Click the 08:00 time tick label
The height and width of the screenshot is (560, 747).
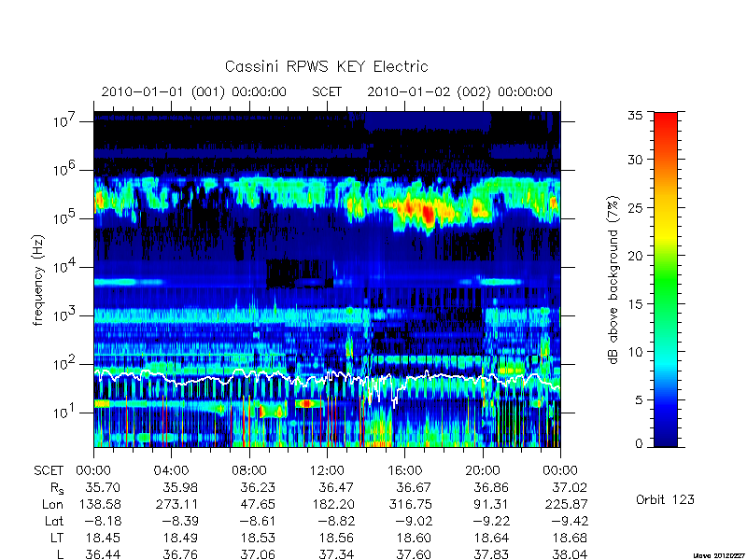(249, 471)
